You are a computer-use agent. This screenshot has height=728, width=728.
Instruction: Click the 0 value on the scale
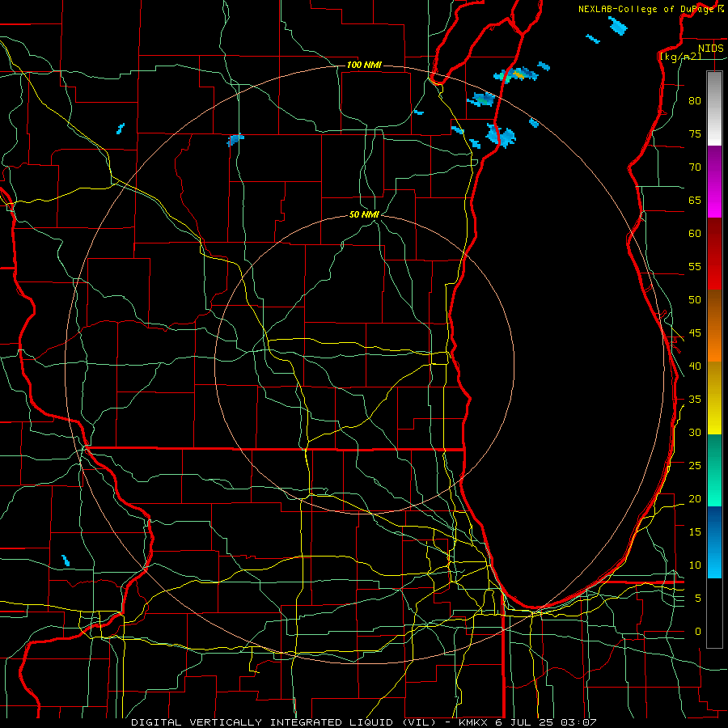[x=698, y=632]
